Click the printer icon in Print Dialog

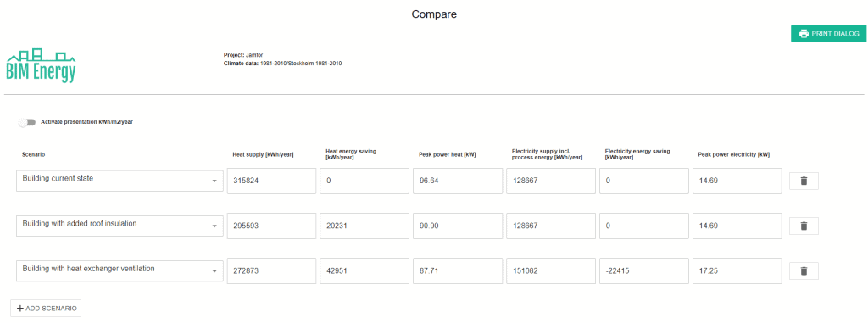pyautogui.click(x=804, y=34)
